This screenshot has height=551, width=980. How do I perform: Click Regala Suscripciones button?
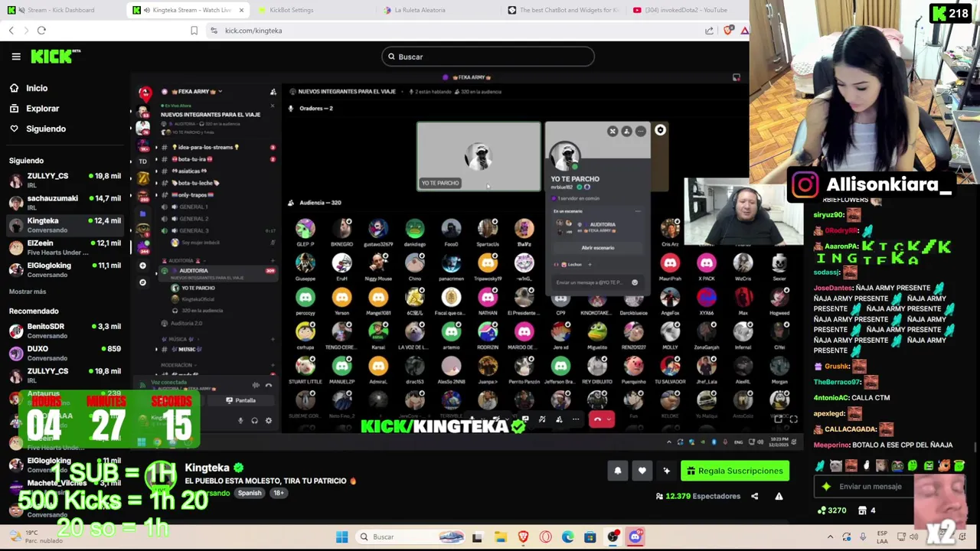[x=735, y=471]
